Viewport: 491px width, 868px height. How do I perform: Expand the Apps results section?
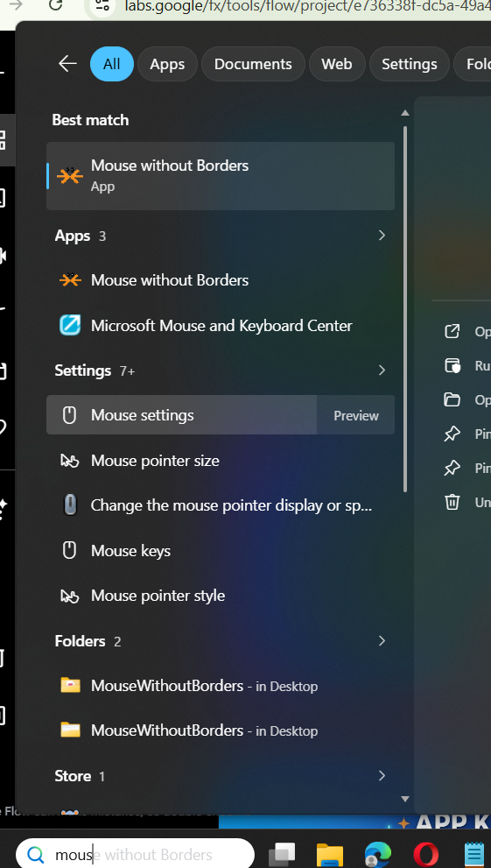click(x=382, y=236)
